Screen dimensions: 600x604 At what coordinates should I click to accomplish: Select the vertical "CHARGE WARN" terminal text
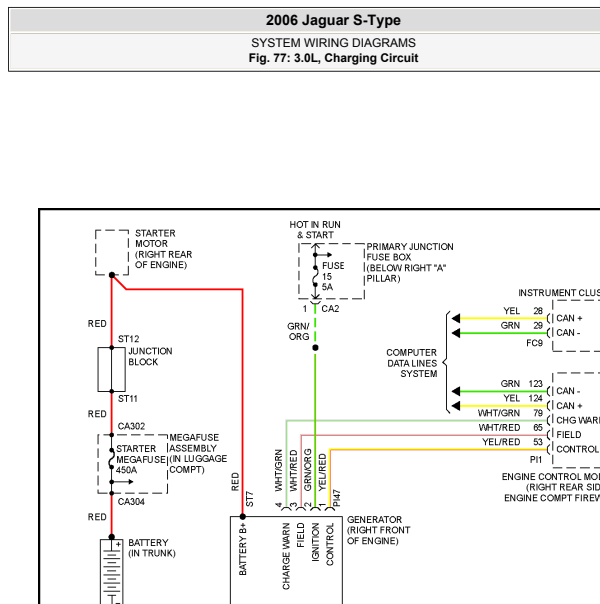click(x=286, y=556)
